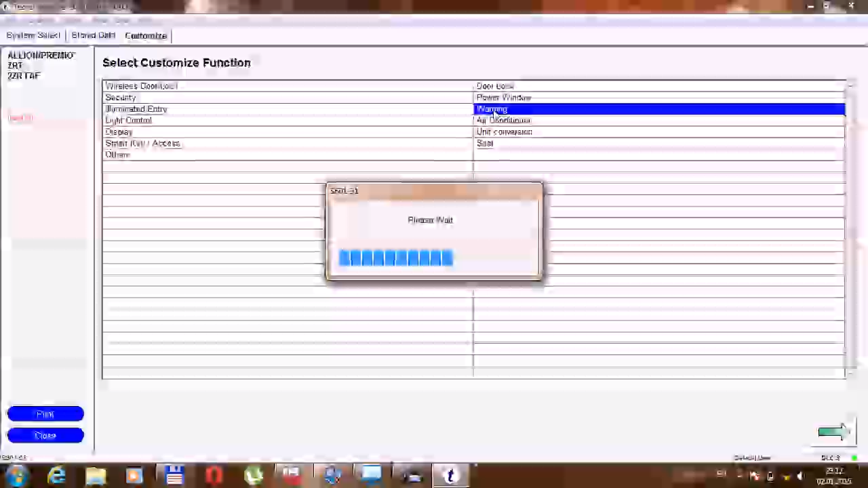
Task: Select the Display function row
Action: pos(288,132)
